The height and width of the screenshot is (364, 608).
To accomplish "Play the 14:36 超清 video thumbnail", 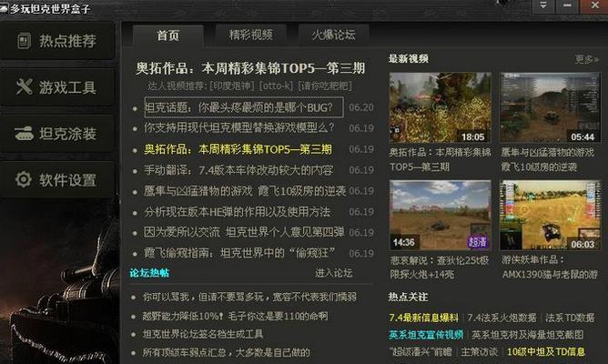I will pos(441,215).
